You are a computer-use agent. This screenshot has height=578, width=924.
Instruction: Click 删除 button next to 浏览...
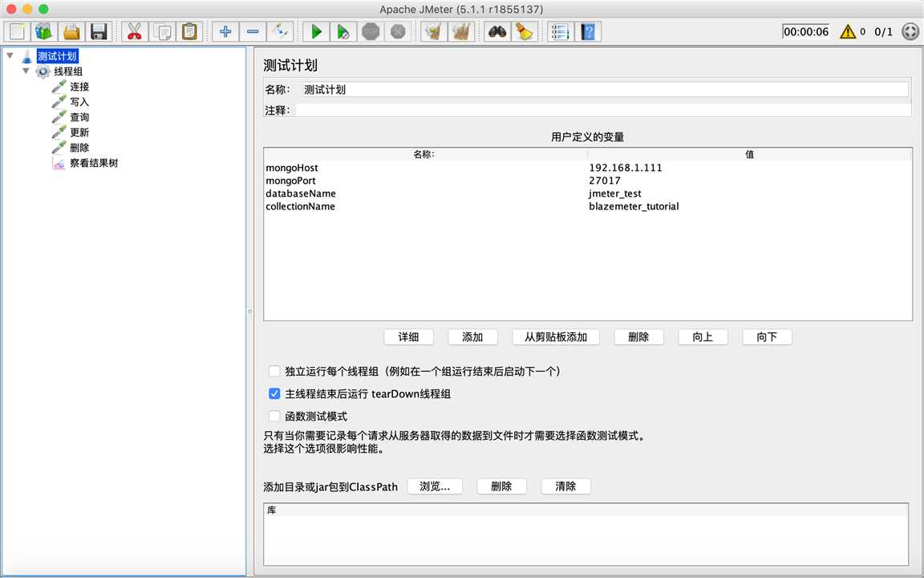[501, 486]
